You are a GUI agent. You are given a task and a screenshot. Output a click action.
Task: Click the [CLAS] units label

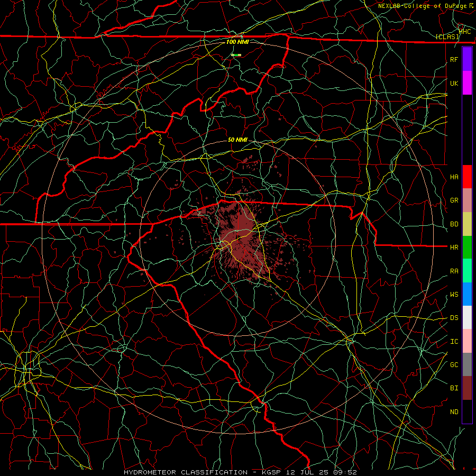(x=447, y=37)
